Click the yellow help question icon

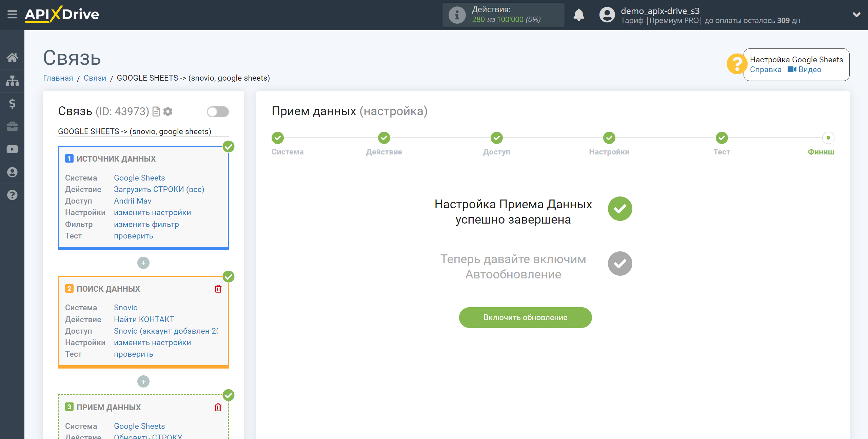click(736, 64)
